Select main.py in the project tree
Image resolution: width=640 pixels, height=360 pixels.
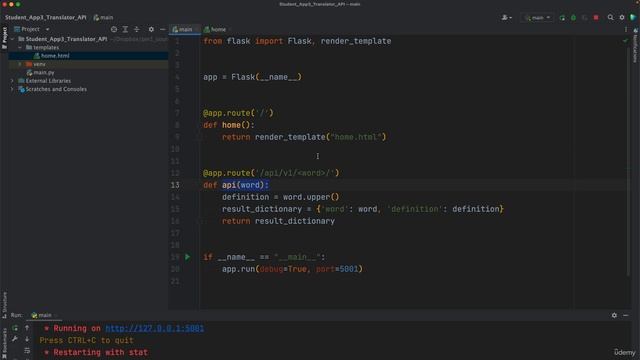coord(44,72)
